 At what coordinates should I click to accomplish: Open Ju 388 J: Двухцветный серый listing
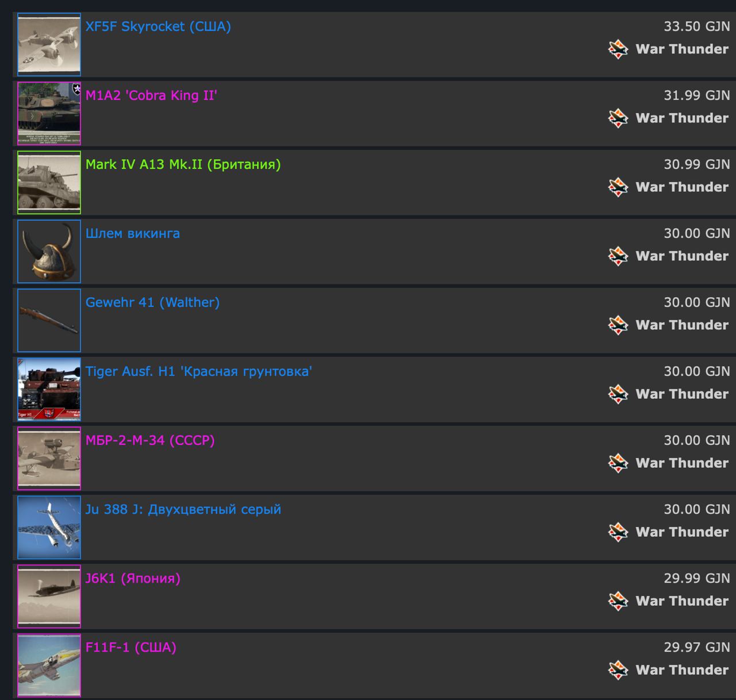pos(183,509)
